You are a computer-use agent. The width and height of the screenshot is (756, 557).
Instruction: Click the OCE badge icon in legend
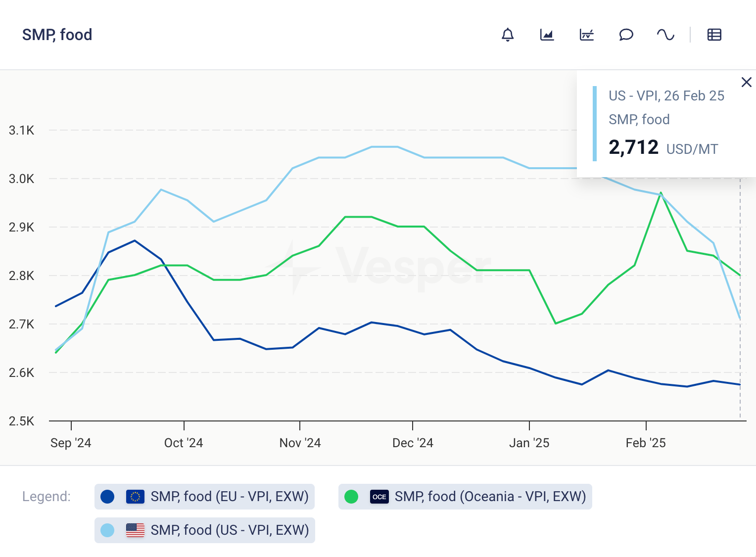pyautogui.click(x=379, y=497)
